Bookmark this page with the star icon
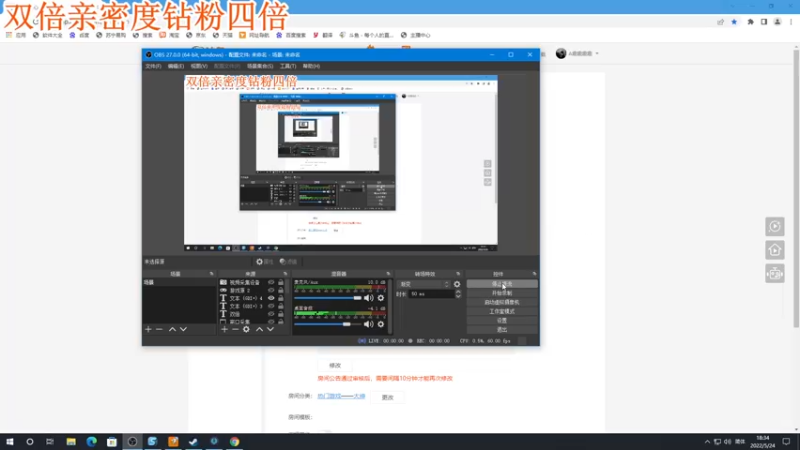The width and height of the screenshot is (800, 450). [x=734, y=22]
